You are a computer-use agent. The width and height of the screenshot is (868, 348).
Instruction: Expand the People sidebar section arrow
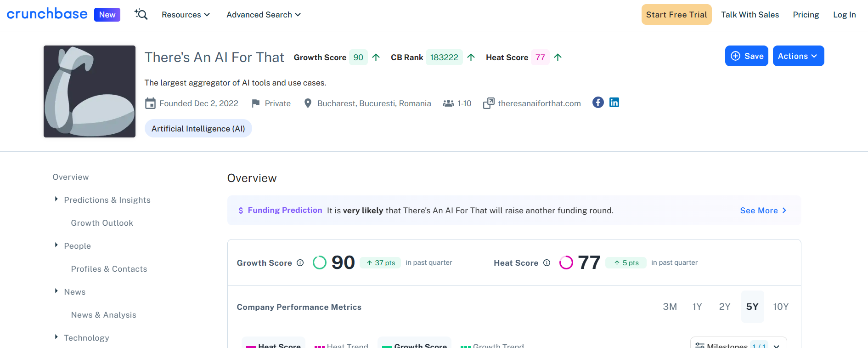pyautogui.click(x=56, y=245)
